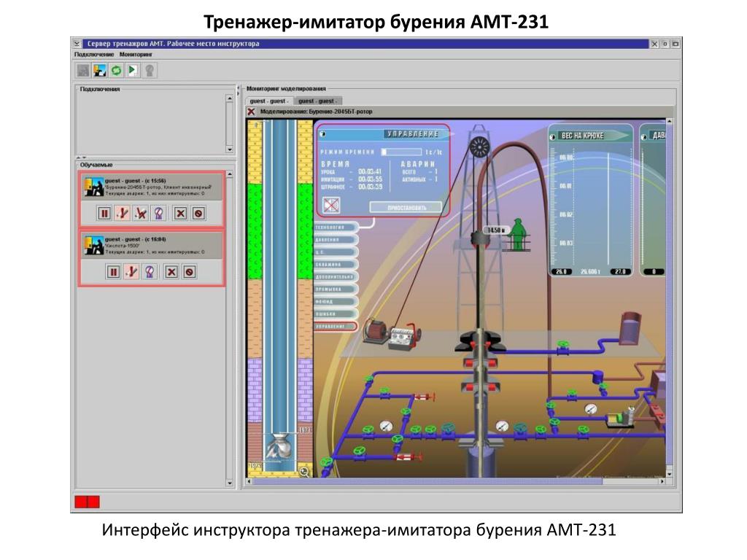Open the ДОПОЛНИТЕЛЬНО side tab

pos(336,276)
